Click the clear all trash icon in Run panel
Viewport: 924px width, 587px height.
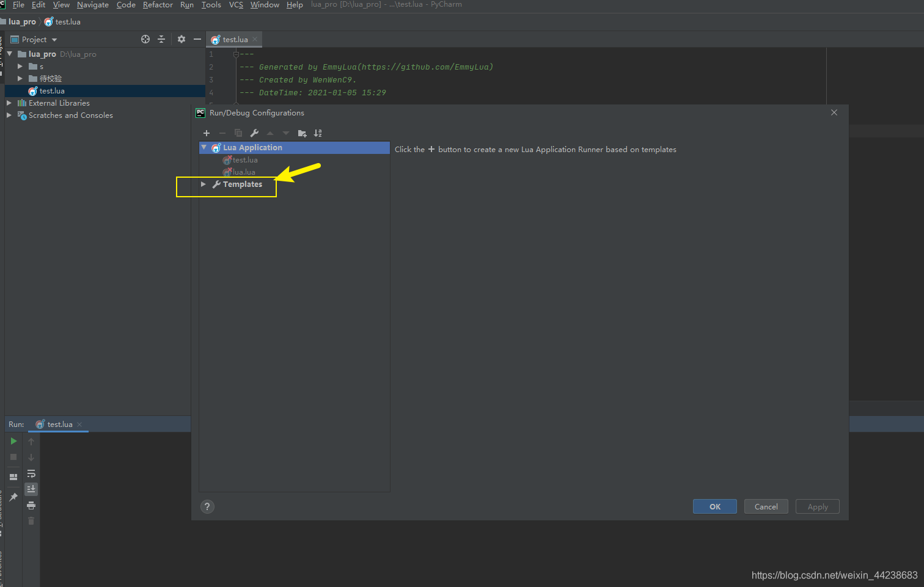31,521
